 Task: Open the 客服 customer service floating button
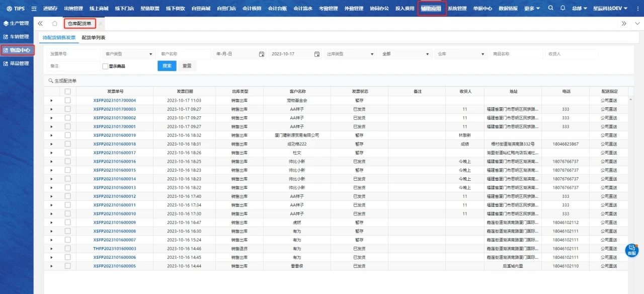click(x=631, y=250)
